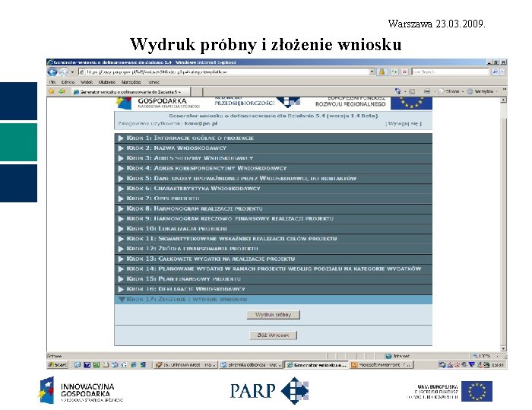This screenshot has height=410, width=532.
Task: Expand Krok 3: Adres siedziby Wnioskodawcy
Action: (274, 158)
